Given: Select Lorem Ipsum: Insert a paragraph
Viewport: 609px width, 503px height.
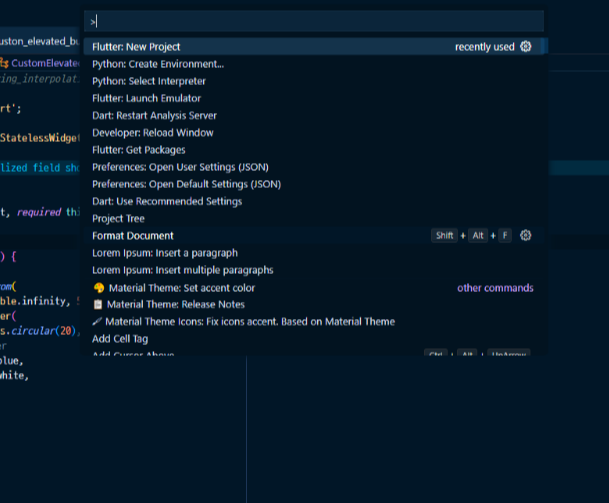Looking at the screenshot, I should click(x=313, y=253).
